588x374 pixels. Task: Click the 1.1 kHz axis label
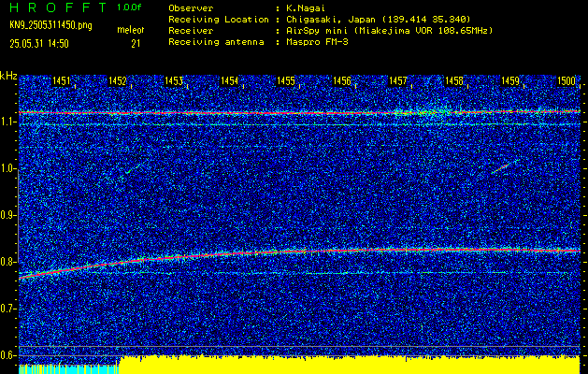pos(7,122)
